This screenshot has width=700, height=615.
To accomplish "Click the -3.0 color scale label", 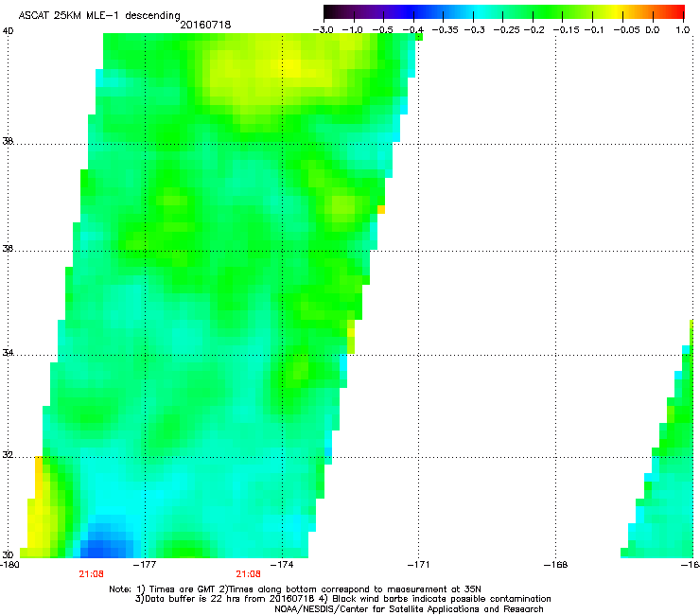I will (323, 30).
